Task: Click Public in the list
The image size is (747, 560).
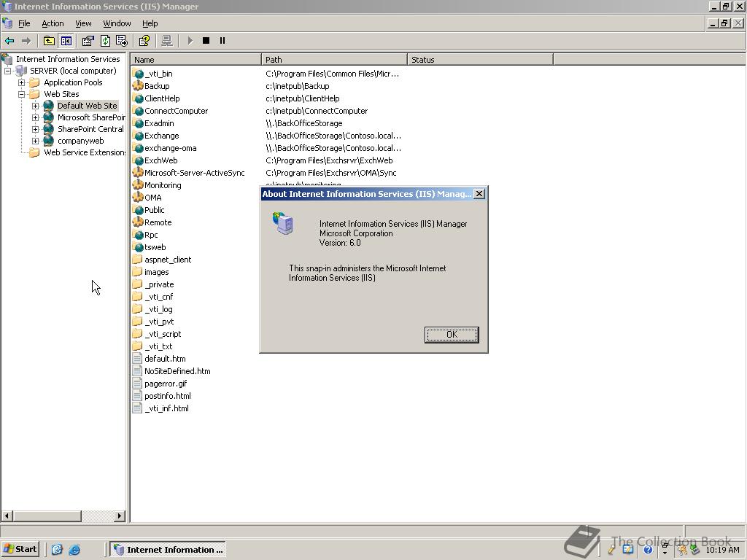Action: click(155, 210)
